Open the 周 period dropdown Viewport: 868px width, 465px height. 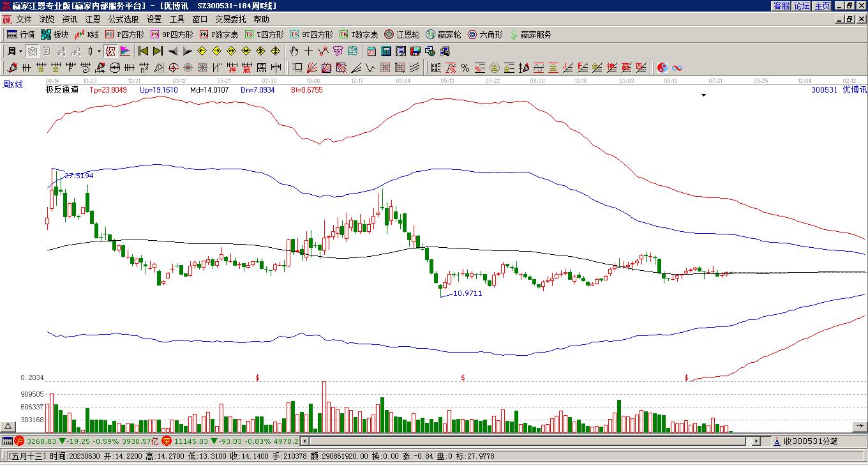click(x=14, y=51)
